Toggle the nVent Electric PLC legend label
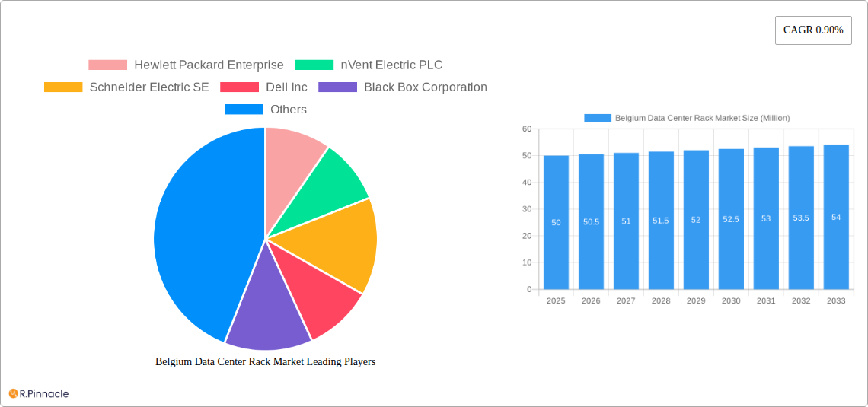Viewport: 868px width, 407px height. pyautogui.click(x=392, y=65)
